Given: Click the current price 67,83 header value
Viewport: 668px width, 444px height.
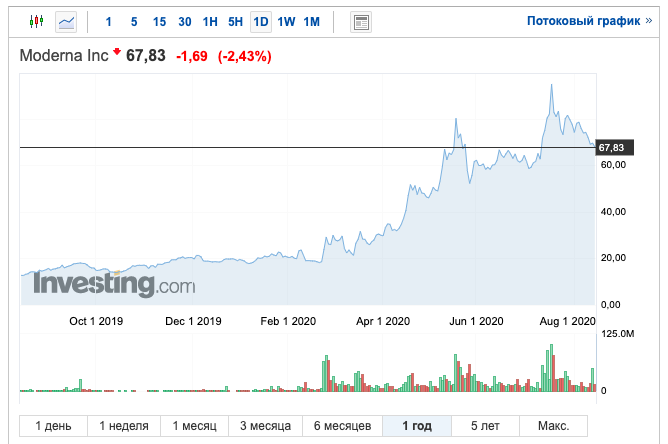Looking at the screenshot, I should point(146,56).
